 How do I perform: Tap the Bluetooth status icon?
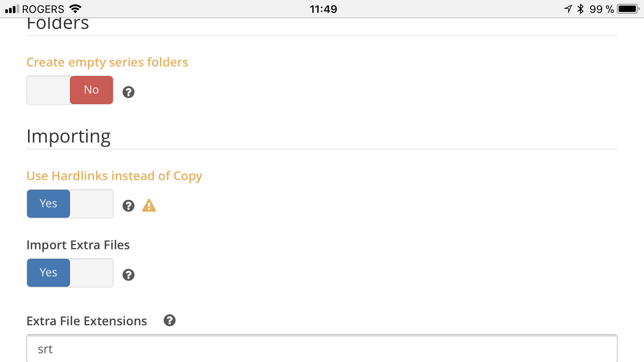(x=580, y=9)
